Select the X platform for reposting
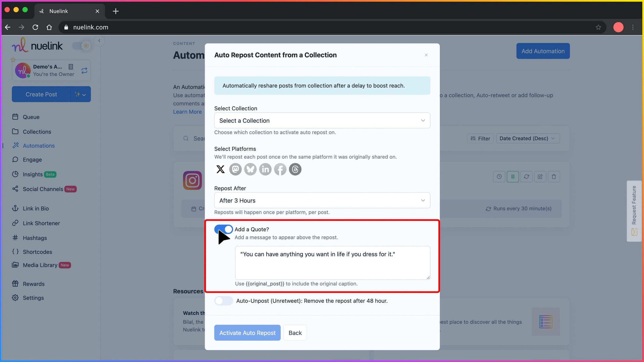Screen dimensions: 644x362 (220, 169)
